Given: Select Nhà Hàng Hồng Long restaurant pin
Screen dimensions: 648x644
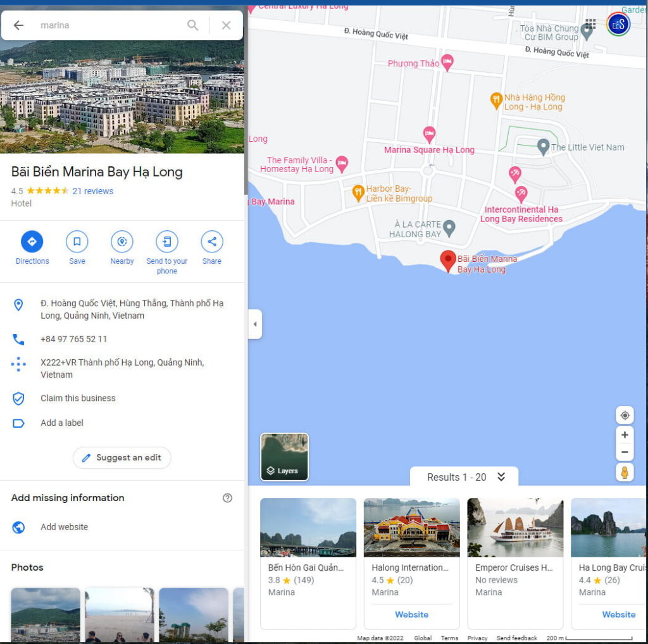Looking at the screenshot, I should click(496, 101).
